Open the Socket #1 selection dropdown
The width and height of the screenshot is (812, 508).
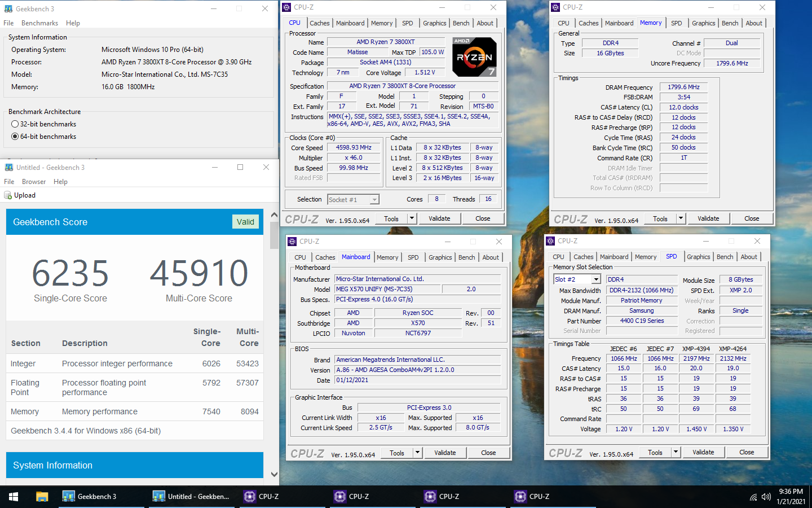[x=374, y=200]
